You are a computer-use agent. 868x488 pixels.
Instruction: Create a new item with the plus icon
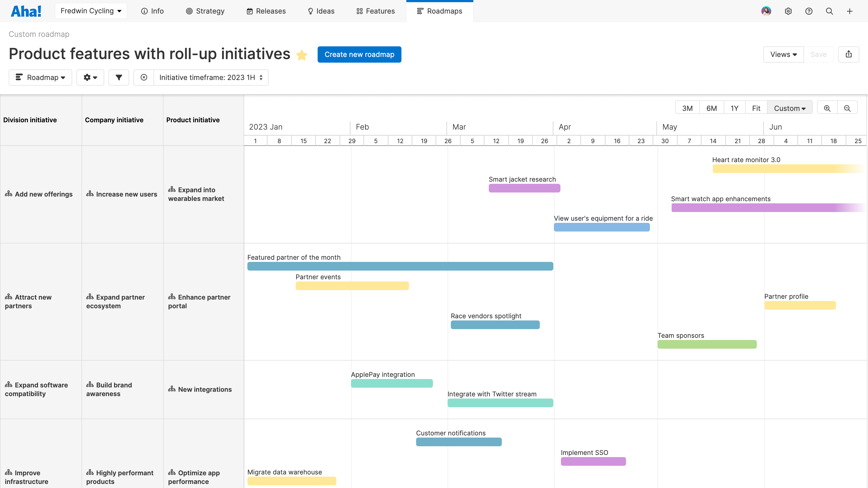[850, 11]
